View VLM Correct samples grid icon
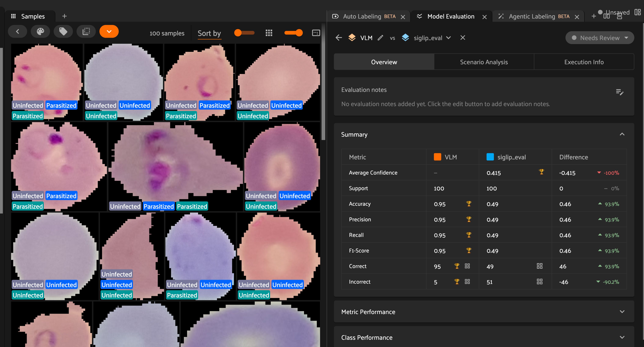The height and width of the screenshot is (347, 644). (467, 266)
